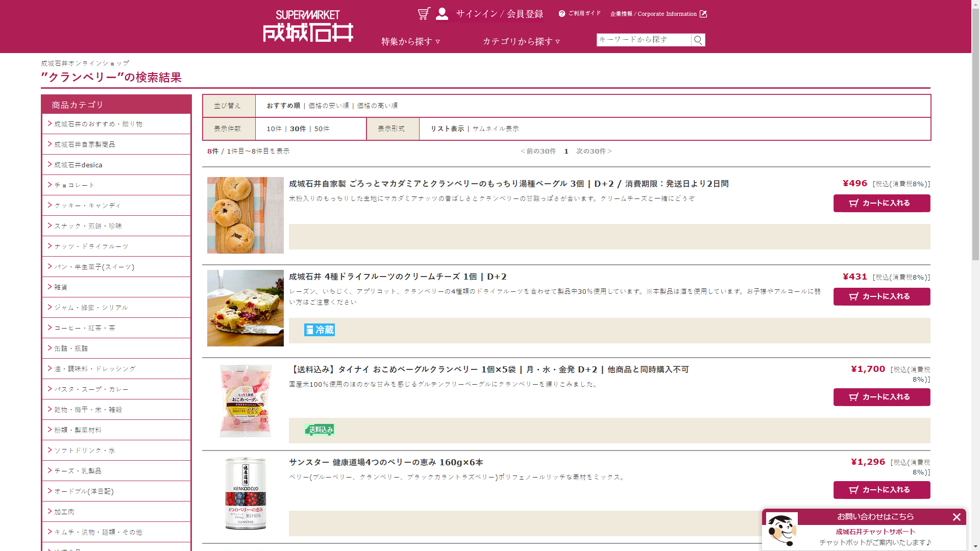The image size is (980, 551).
Task: Open チーズ・乳製品 category
Action: point(78,471)
